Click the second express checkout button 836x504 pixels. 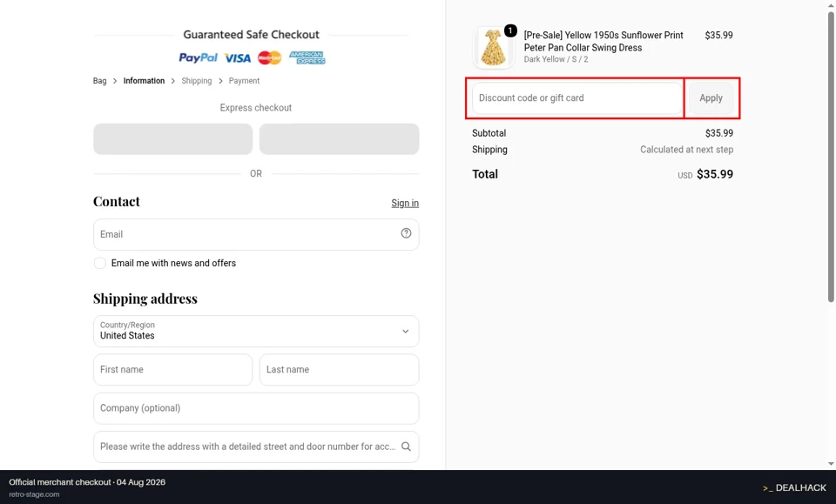pos(339,139)
